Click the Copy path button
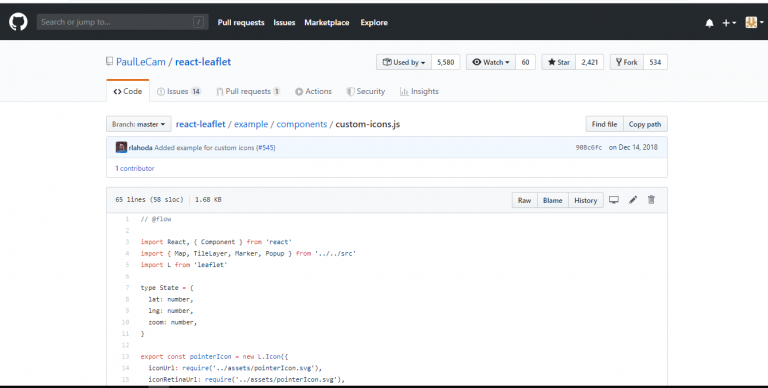The height and width of the screenshot is (388, 768). pyautogui.click(x=645, y=124)
